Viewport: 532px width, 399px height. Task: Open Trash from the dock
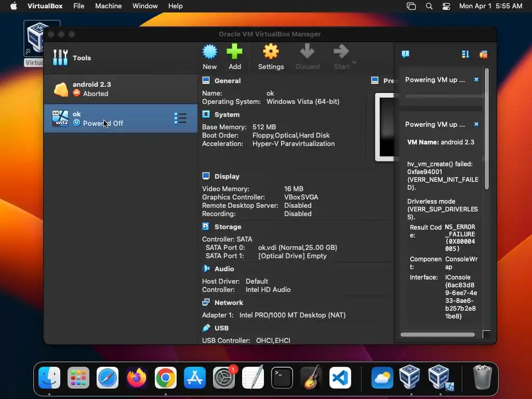click(x=482, y=377)
